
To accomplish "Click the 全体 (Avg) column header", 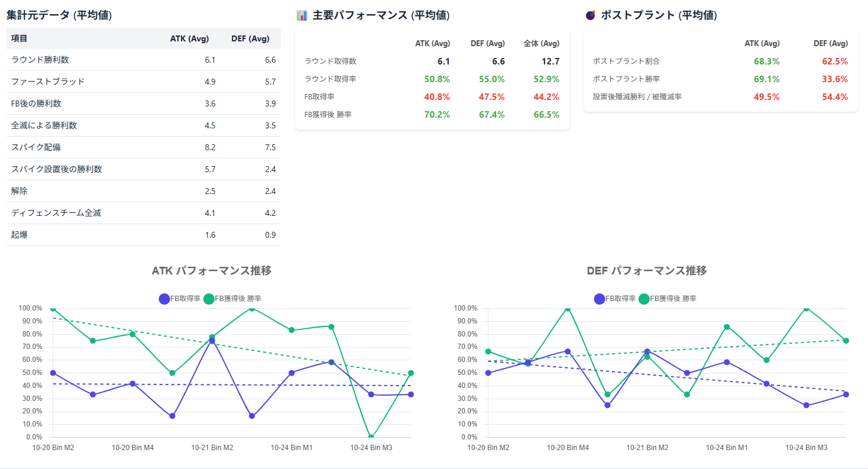I will [541, 43].
